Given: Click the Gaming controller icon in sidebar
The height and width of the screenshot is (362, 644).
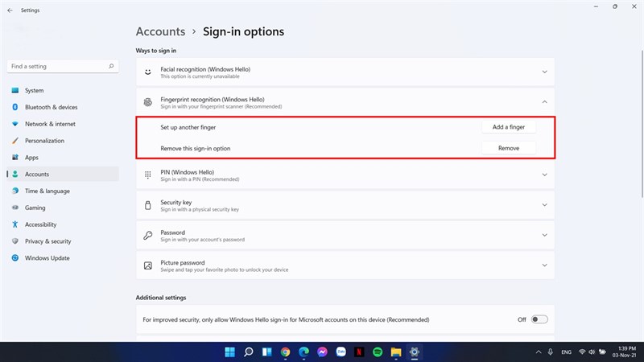Looking at the screenshot, I should 14,208.
